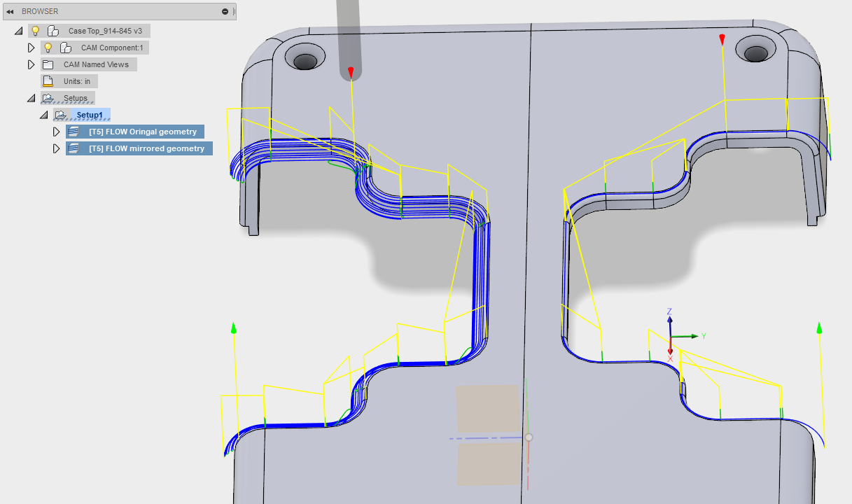Click the red arrow marker near right hole
Image resolution: width=852 pixels, height=504 pixels.
click(x=722, y=39)
